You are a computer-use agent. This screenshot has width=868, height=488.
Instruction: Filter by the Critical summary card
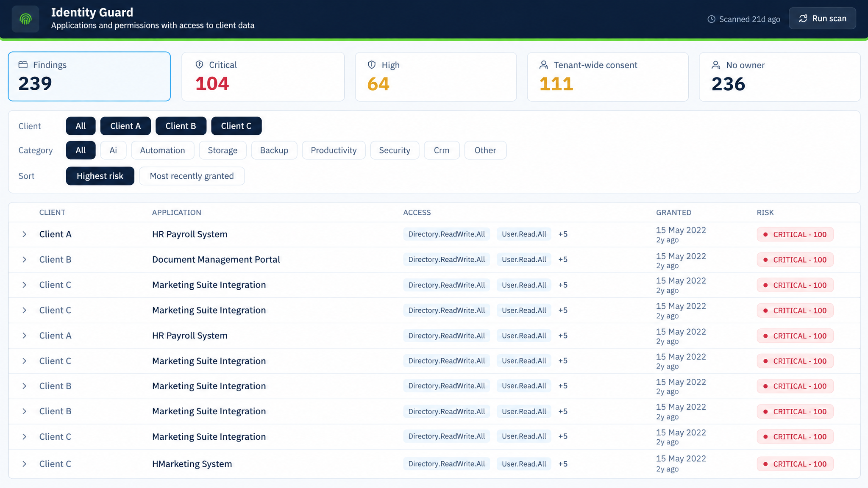[x=263, y=77]
